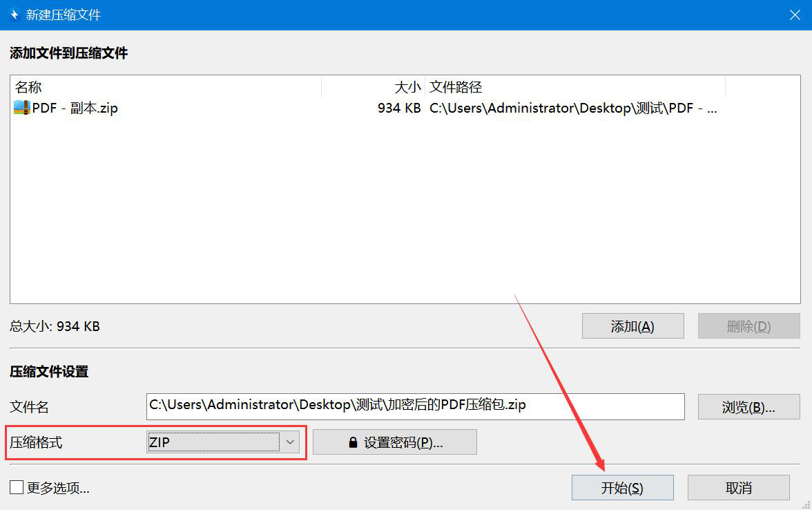Focus the 文件名 path input field
Screen dimensions: 812x510
click(x=416, y=406)
